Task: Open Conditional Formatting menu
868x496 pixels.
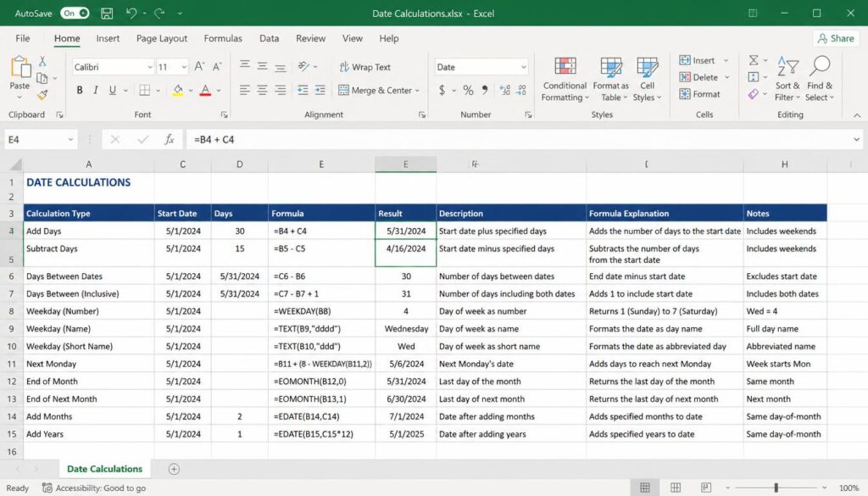Action: (565, 79)
